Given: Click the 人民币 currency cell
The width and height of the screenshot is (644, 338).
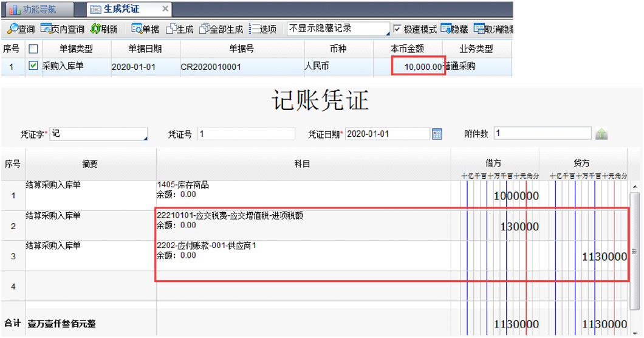Looking at the screenshot, I should (x=338, y=67).
